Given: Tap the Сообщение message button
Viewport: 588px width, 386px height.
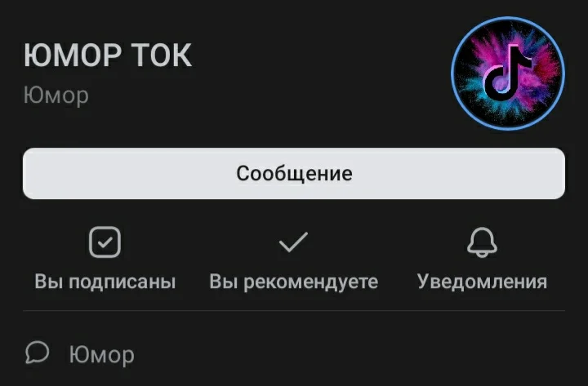Looking at the screenshot, I should 294,173.
